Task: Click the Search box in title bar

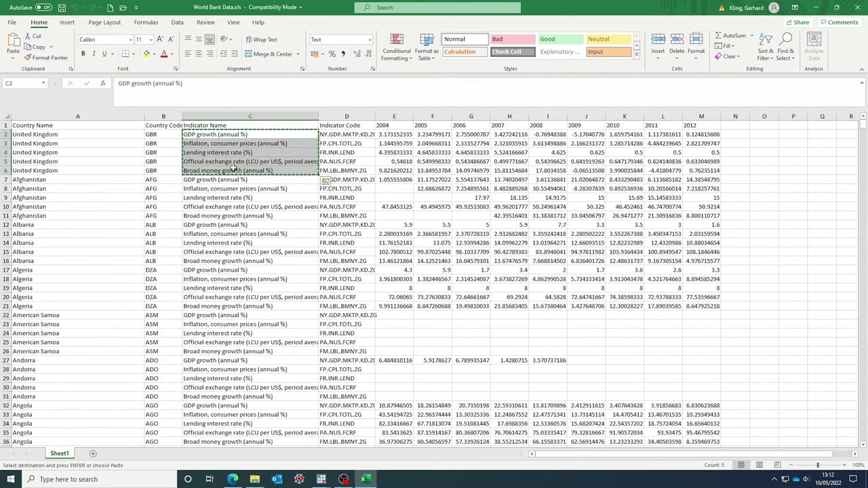Action: (x=437, y=7)
